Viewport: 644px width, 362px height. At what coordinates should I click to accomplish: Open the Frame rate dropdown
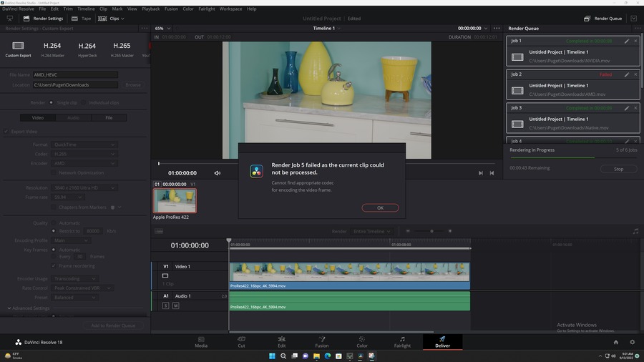[68, 197]
